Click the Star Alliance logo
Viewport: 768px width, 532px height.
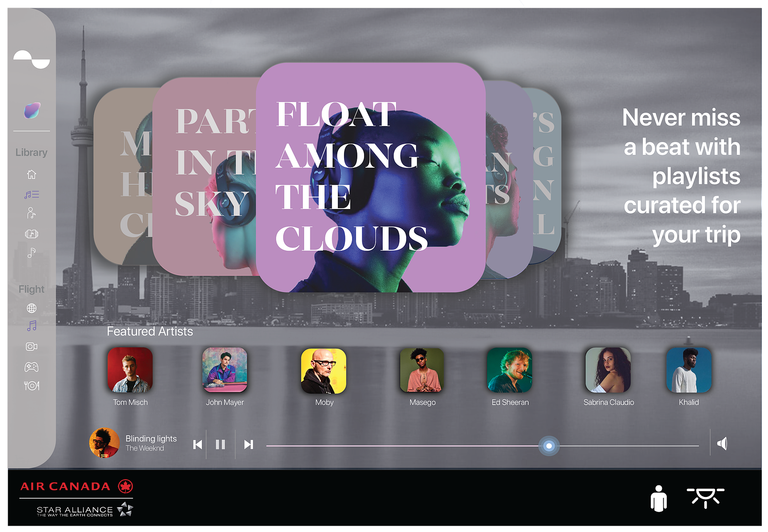85,510
